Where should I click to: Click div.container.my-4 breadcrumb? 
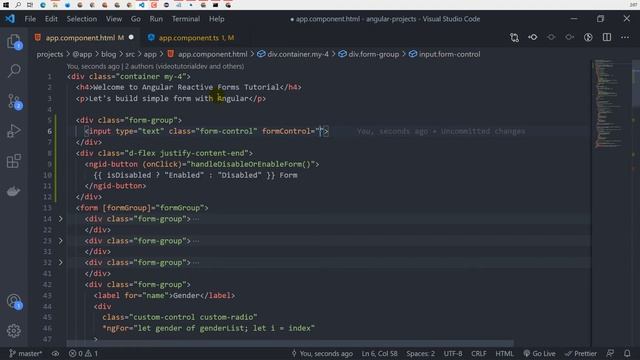pyautogui.click(x=293, y=54)
